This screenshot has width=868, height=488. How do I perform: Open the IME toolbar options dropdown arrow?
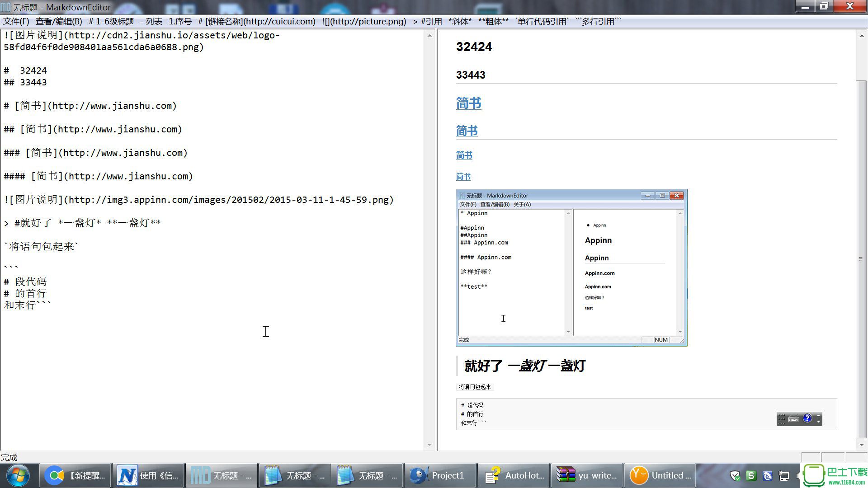pyautogui.click(x=819, y=422)
